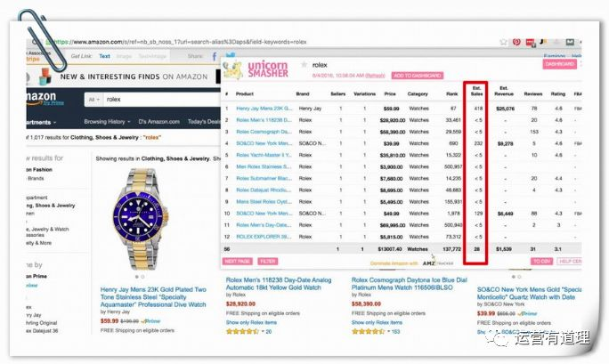Share via the Facebook icon
Screen dimensions: 609x364
click(214, 57)
